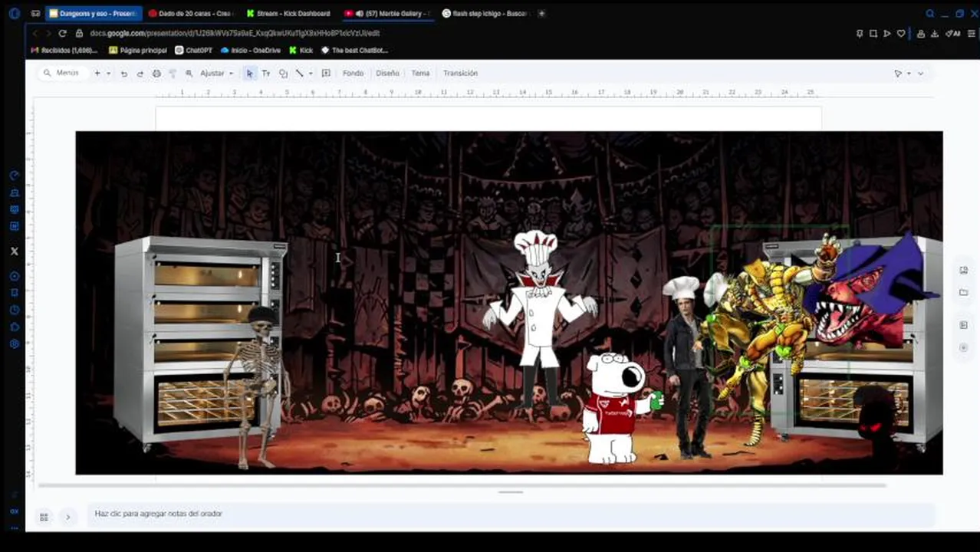Open a new browser tab with plus
The width and height of the screenshot is (980, 552).
pos(541,14)
